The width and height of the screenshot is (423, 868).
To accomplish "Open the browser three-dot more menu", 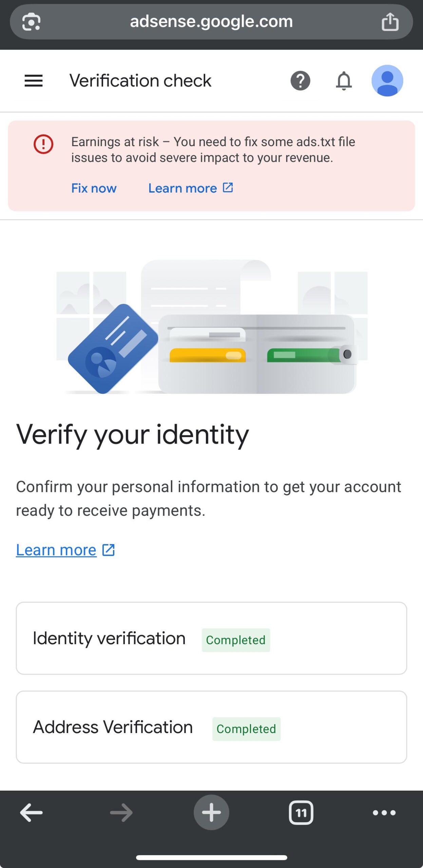I will pos(384,812).
